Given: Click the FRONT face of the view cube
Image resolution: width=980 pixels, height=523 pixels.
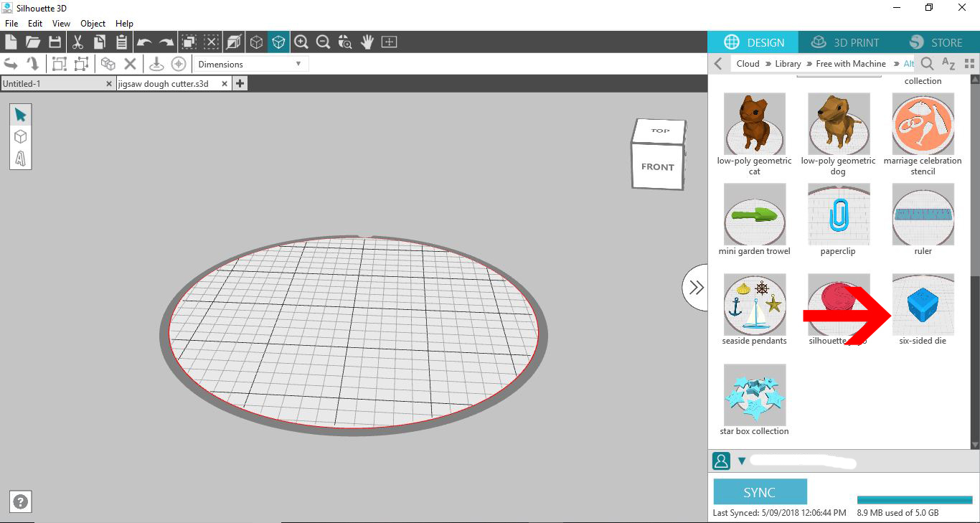Looking at the screenshot, I should (657, 166).
